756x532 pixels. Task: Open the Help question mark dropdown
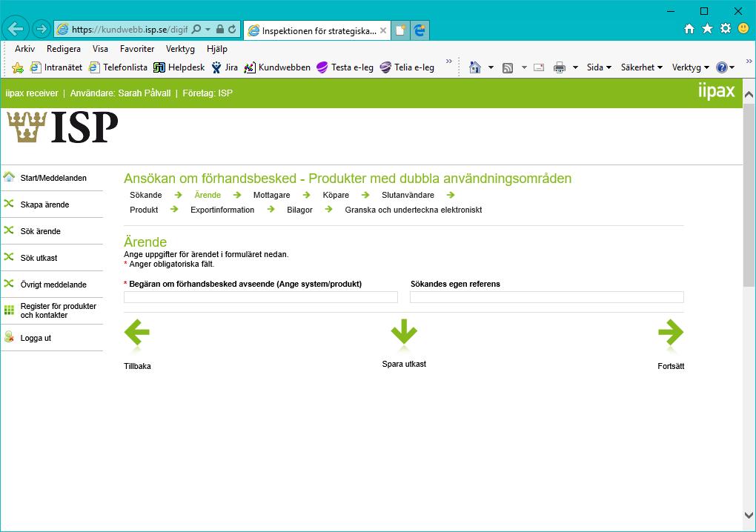point(725,67)
